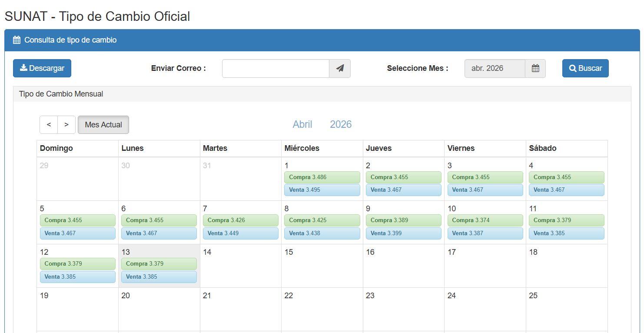
Task: Open the Seleccione Mes field showing abr. 2026
Action: click(x=495, y=68)
